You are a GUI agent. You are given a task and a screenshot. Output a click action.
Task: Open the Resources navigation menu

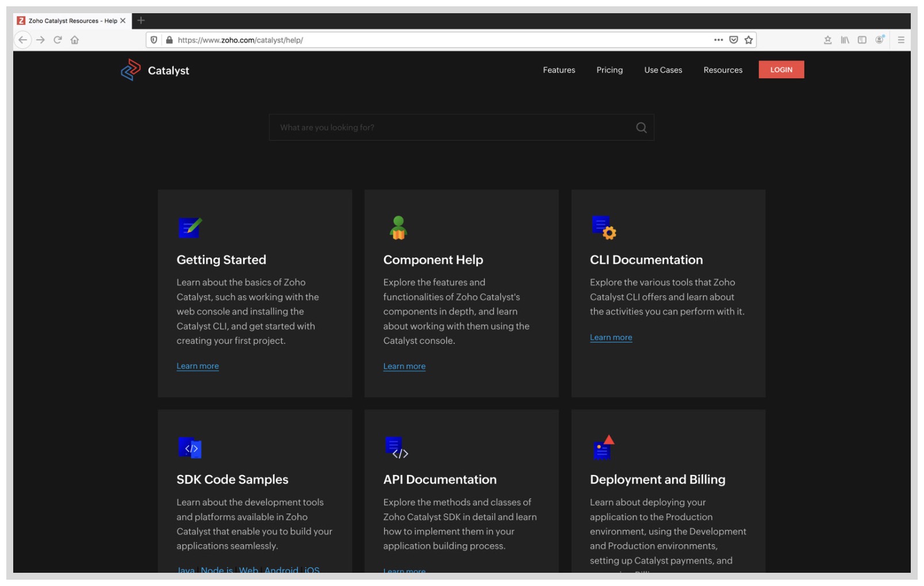[723, 70]
